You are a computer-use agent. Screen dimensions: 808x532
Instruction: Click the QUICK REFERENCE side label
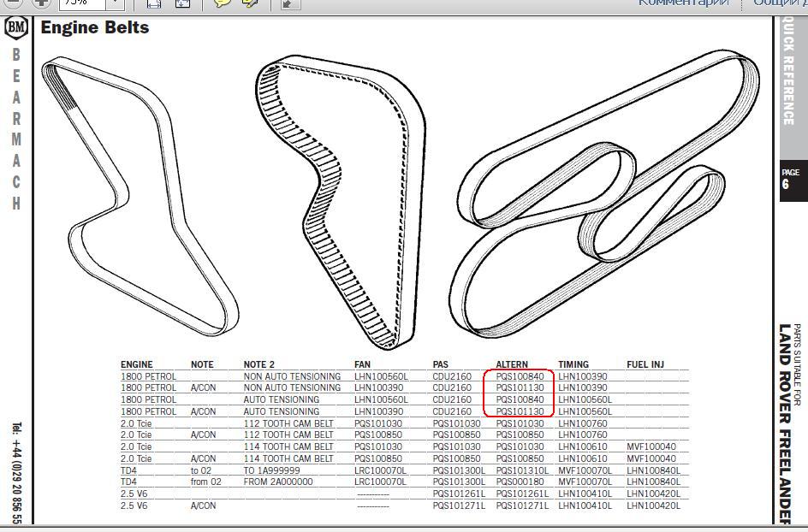(788, 72)
